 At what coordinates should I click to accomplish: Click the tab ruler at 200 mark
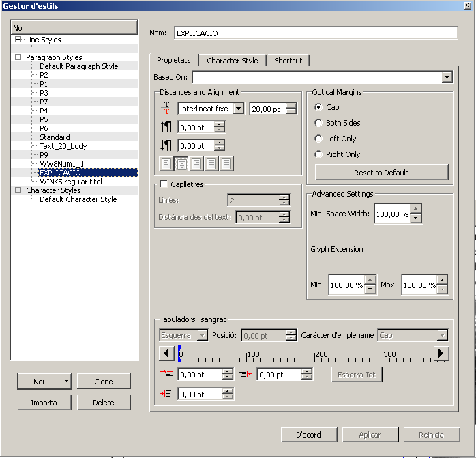tap(315, 356)
